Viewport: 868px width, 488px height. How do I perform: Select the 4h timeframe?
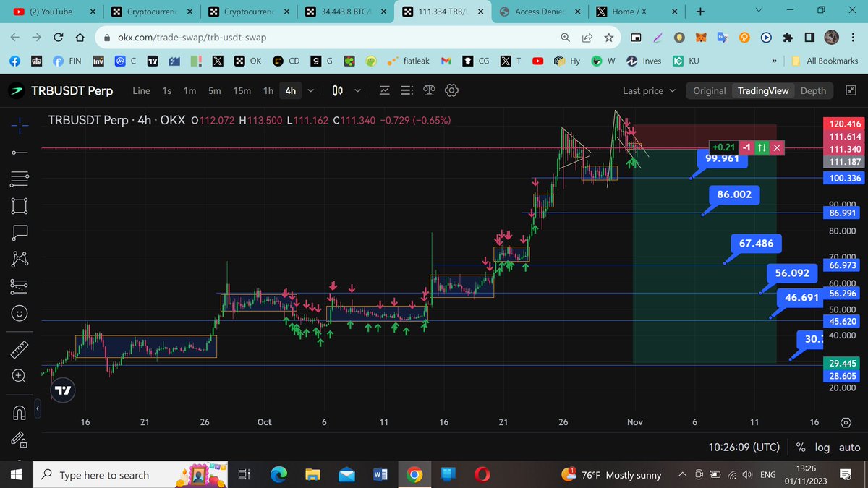tap(291, 90)
